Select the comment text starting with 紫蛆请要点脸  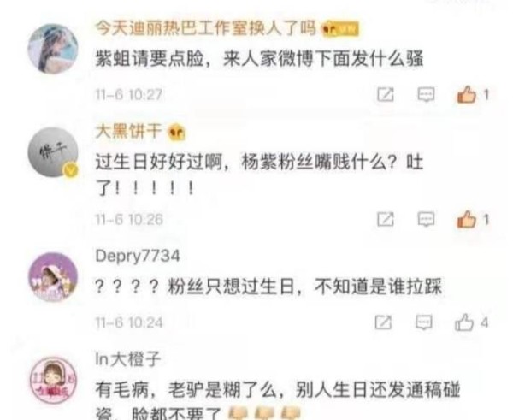[259, 59]
